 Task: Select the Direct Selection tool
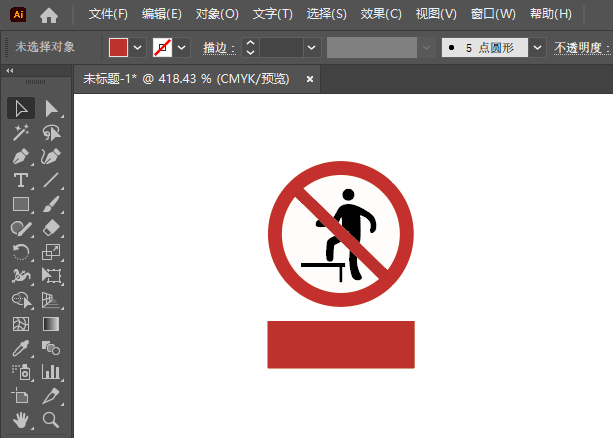(x=51, y=108)
